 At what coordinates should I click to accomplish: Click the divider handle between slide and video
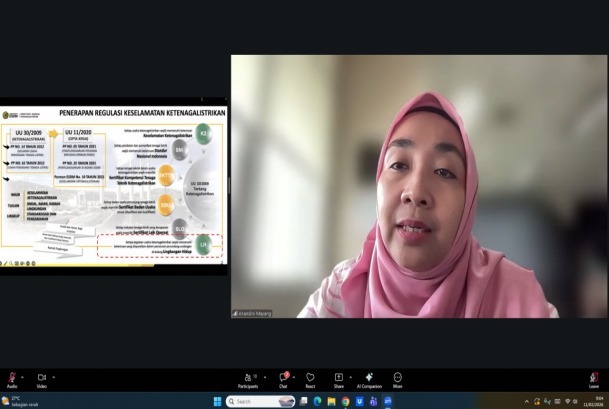(x=230, y=185)
